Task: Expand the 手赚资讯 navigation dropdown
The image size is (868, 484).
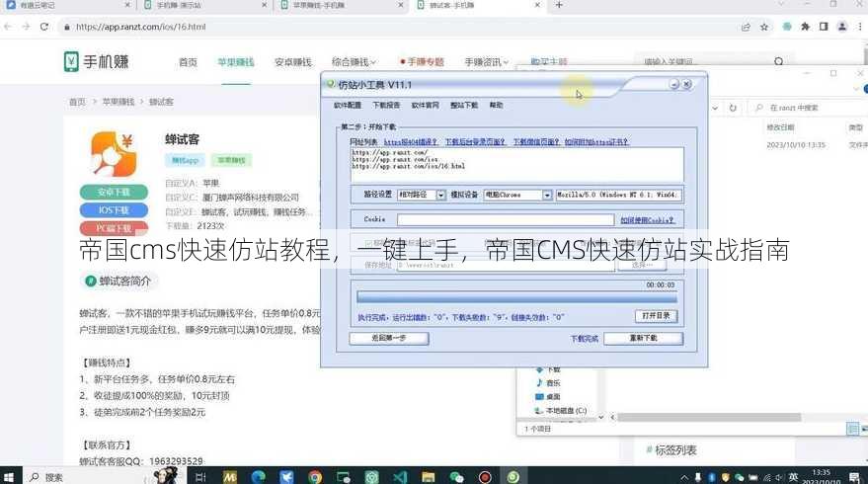Action: [x=487, y=62]
